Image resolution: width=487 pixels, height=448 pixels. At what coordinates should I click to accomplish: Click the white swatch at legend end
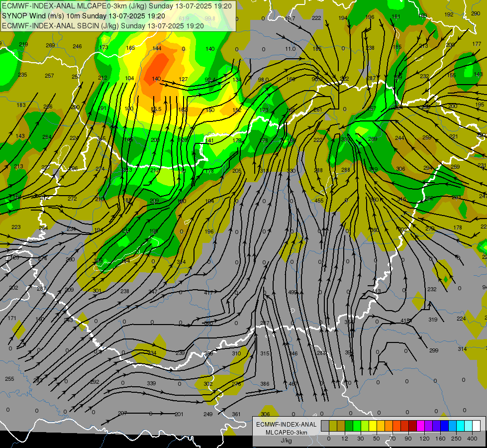point(477,426)
